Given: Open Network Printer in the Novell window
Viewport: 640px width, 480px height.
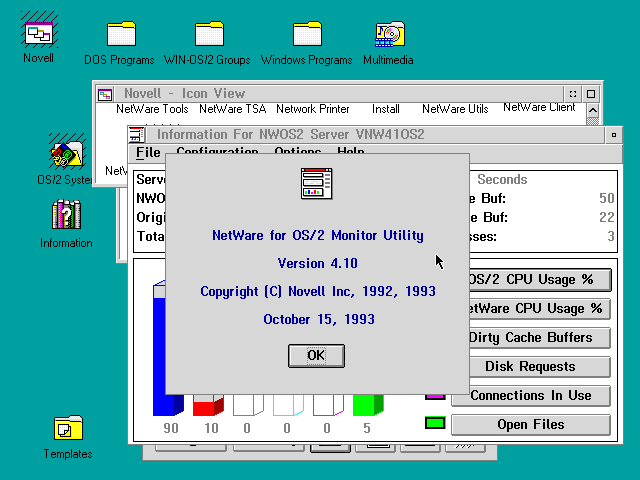Looking at the screenshot, I should pyautogui.click(x=313, y=109).
